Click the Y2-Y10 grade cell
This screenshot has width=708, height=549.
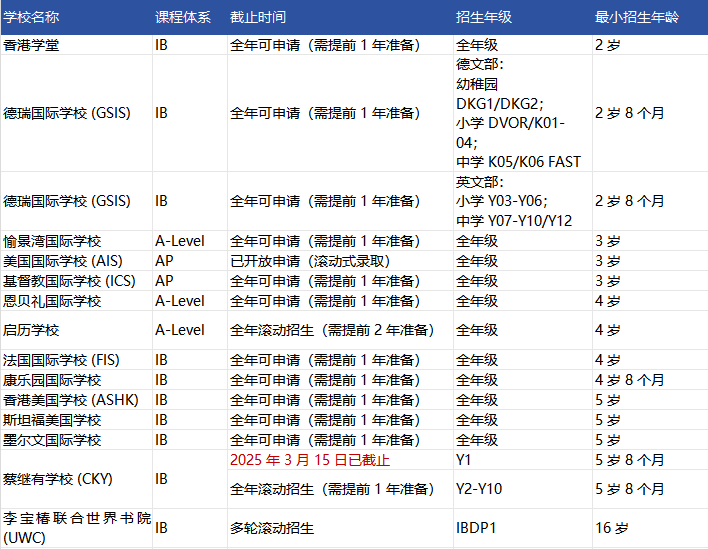pos(523,489)
